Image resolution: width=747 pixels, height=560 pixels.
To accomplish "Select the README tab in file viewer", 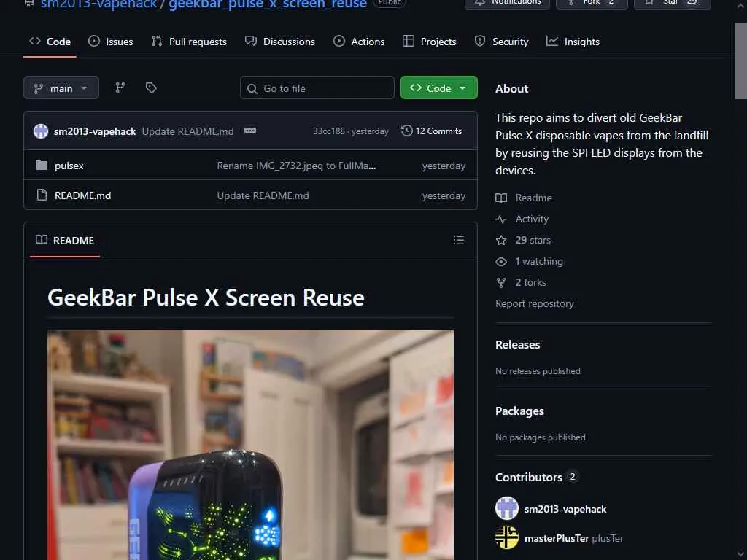I will (x=65, y=241).
